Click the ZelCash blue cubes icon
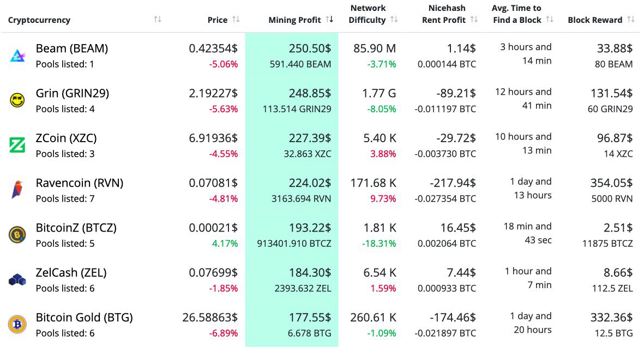 pos(17,279)
